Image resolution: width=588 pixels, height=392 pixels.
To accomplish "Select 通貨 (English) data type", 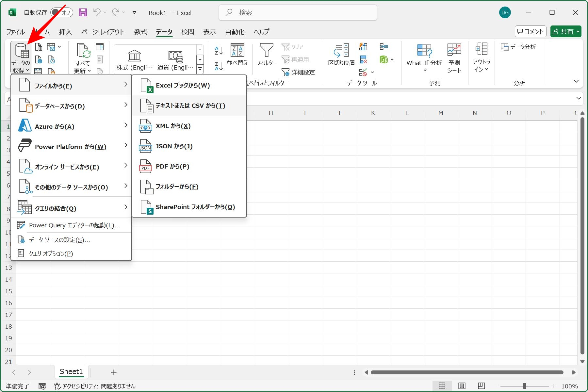I will click(175, 60).
